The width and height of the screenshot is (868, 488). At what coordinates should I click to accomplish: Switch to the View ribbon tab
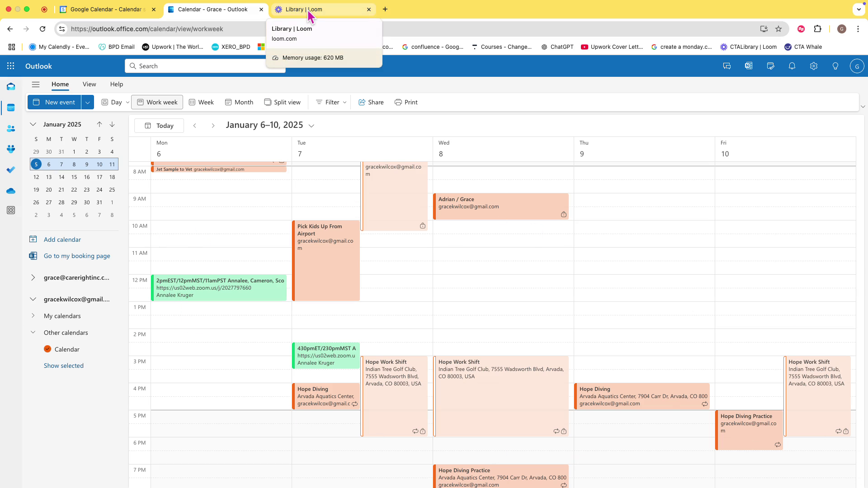pyautogui.click(x=89, y=84)
